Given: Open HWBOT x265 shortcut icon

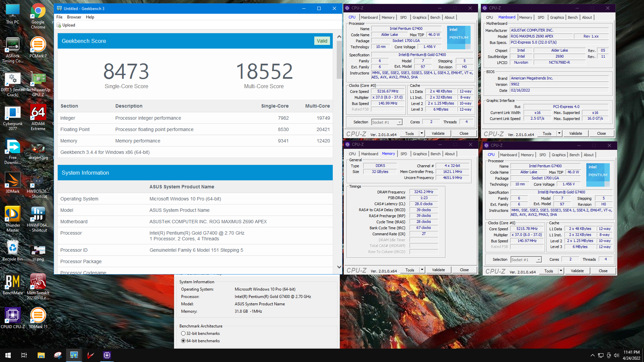Looking at the screenshot, I should (x=38, y=186).
